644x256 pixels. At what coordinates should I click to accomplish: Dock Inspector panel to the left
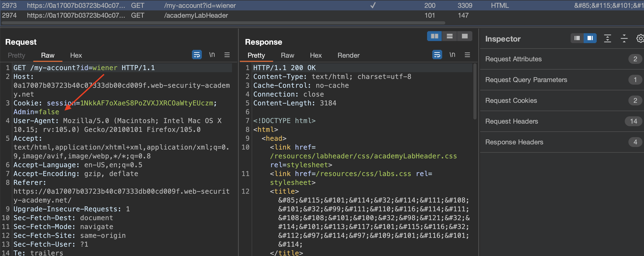pyautogui.click(x=577, y=38)
